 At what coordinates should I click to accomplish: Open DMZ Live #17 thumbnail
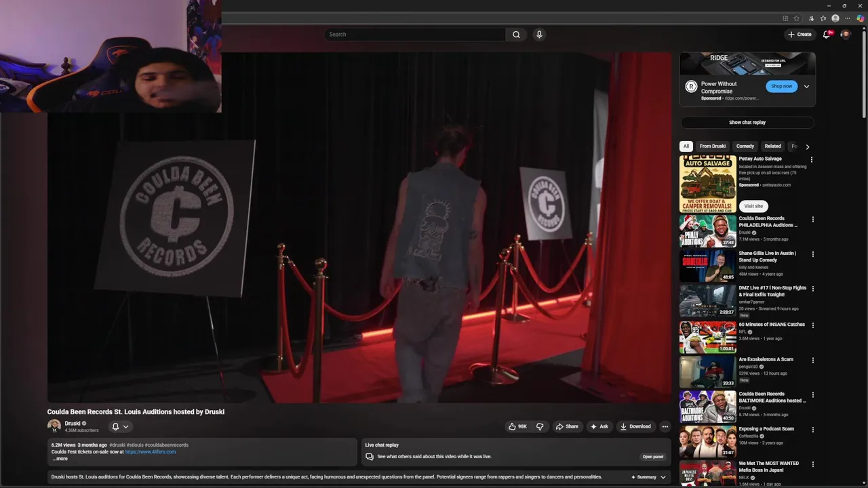708,301
